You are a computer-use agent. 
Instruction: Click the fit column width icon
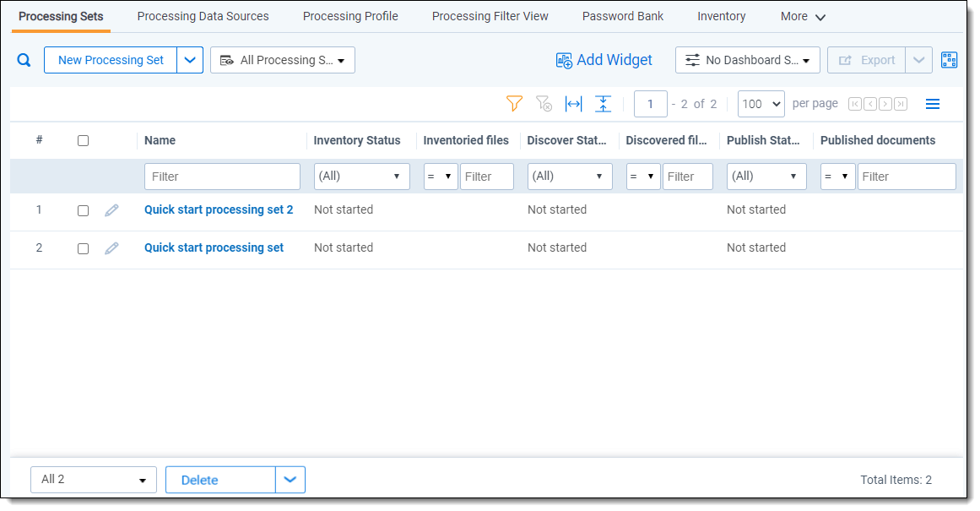[x=573, y=104]
